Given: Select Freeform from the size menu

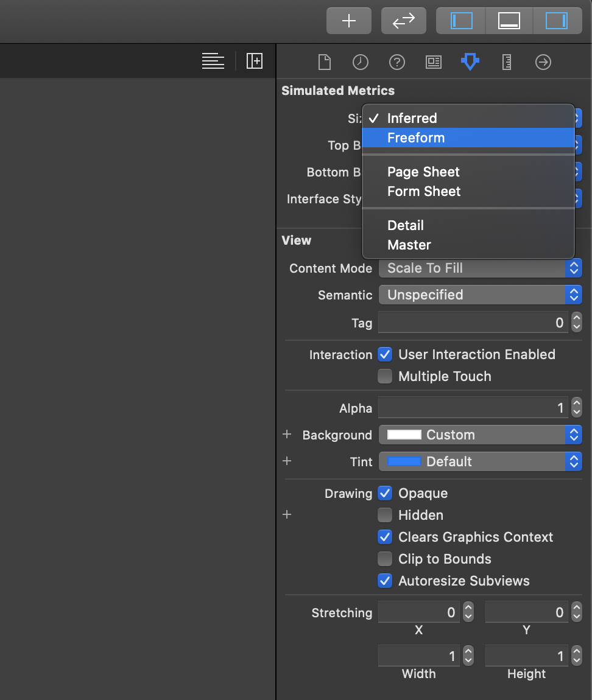Looking at the screenshot, I should [416, 138].
